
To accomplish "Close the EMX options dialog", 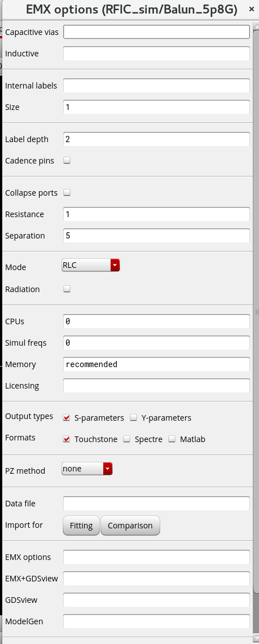I will tap(252, 10).
